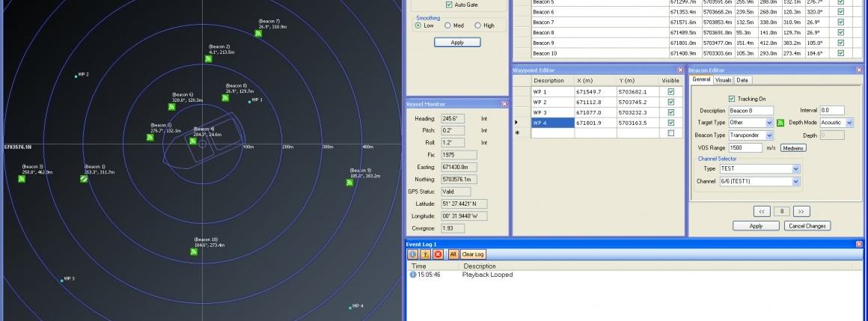The width and height of the screenshot is (868, 321).
Task: Open the Channel Selector Type dropdown
Action: pos(796,169)
